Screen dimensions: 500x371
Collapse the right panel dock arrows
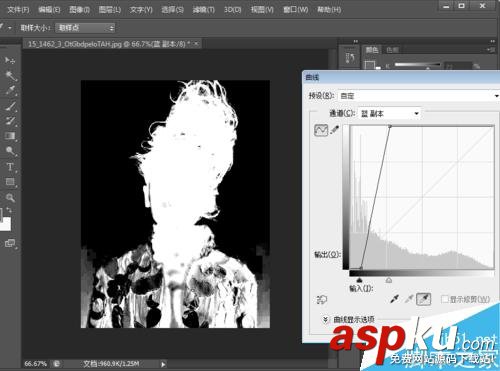(492, 41)
